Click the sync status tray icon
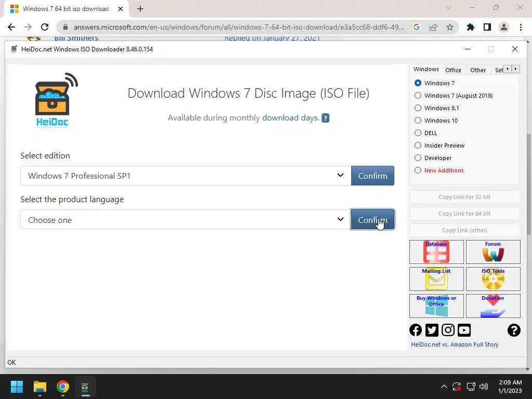The height and width of the screenshot is (399, 532). 457,387
